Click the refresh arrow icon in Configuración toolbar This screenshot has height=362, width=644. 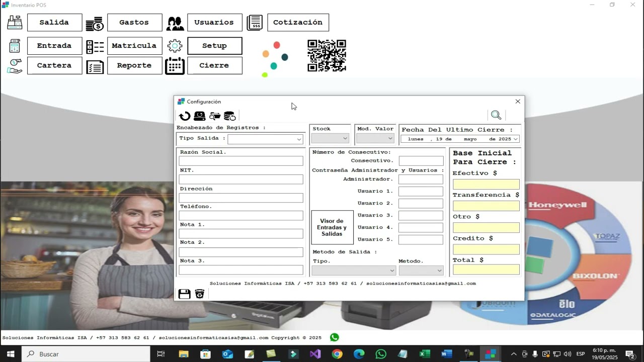(x=185, y=116)
